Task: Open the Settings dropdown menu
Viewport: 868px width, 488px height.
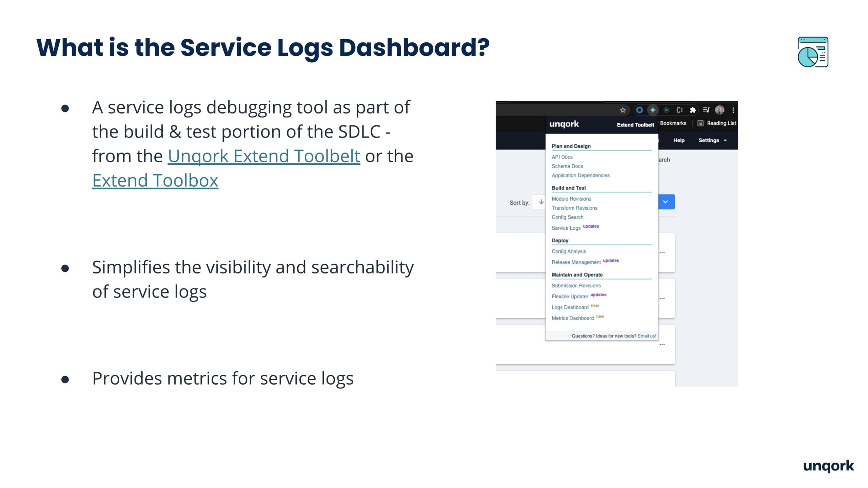Action: [x=712, y=140]
